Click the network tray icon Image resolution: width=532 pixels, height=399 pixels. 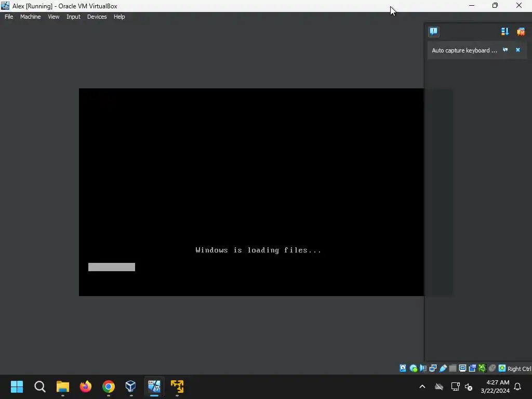click(x=455, y=387)
